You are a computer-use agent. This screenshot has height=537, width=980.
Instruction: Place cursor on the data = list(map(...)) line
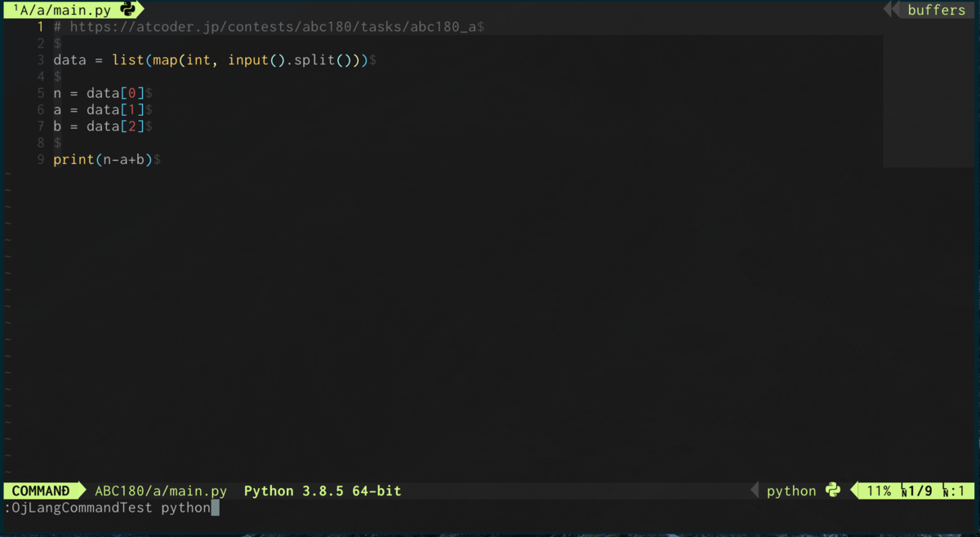point(211,60)
